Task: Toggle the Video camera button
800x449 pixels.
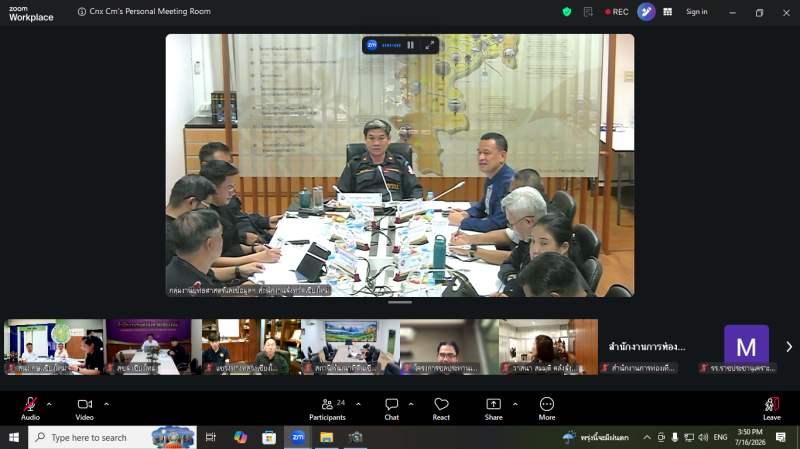Action: 85,409
